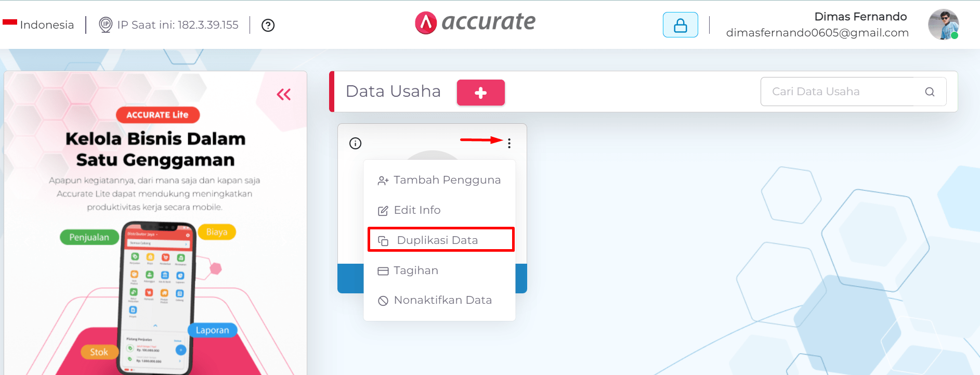The height and width of the screenshot is (375, 980).
Task: Click the email dimasfernando0605@gmail.com
Action: point(817,33)
